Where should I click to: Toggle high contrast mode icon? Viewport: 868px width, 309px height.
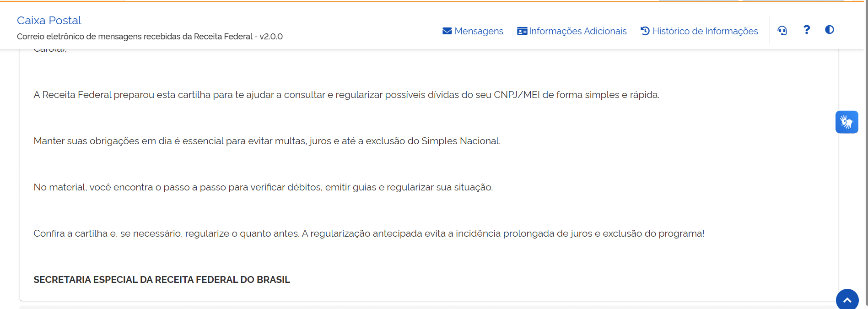830,30
